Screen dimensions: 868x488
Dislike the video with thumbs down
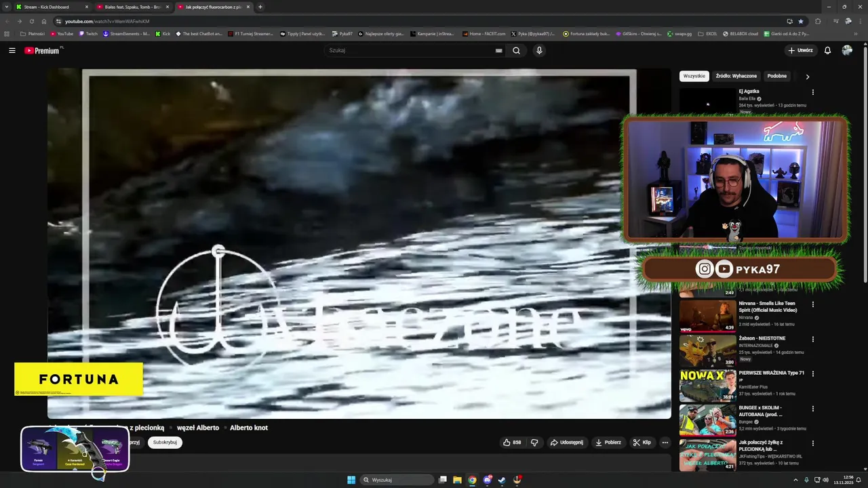tap(534, 443)
